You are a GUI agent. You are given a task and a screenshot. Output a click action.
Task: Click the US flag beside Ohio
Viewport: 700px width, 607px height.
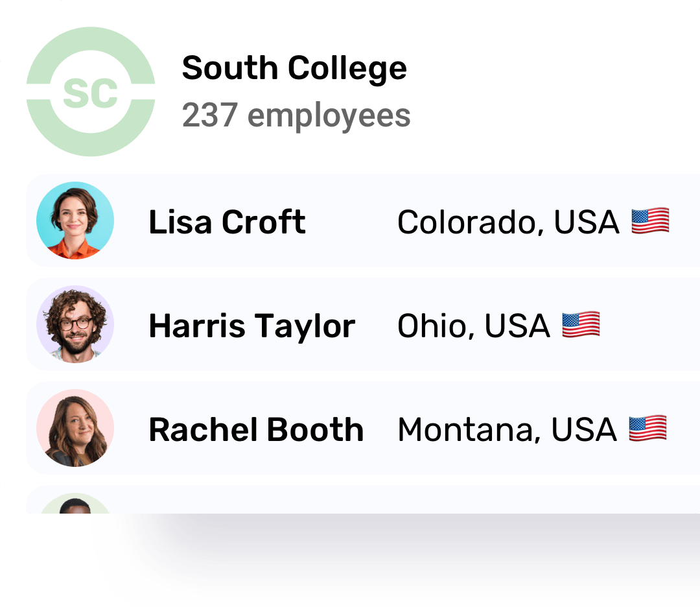(x=581, y=325)
